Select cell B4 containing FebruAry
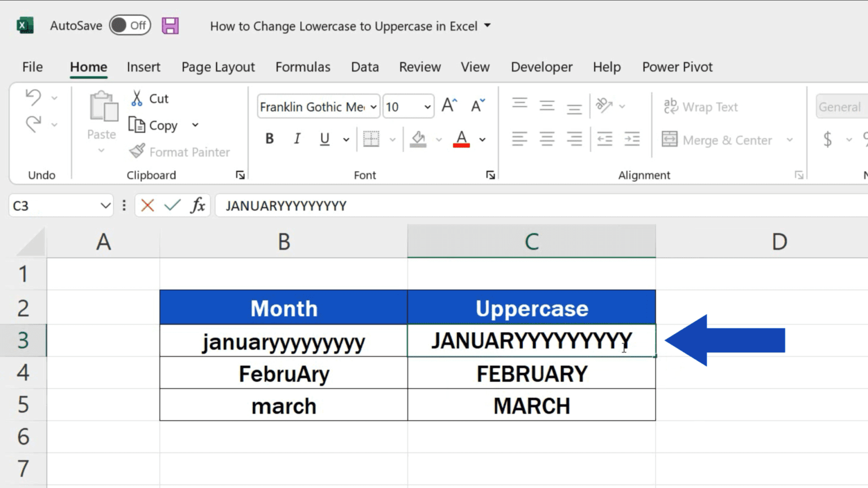Viewport: 868px width, 488px height. [x=283, y=373]
